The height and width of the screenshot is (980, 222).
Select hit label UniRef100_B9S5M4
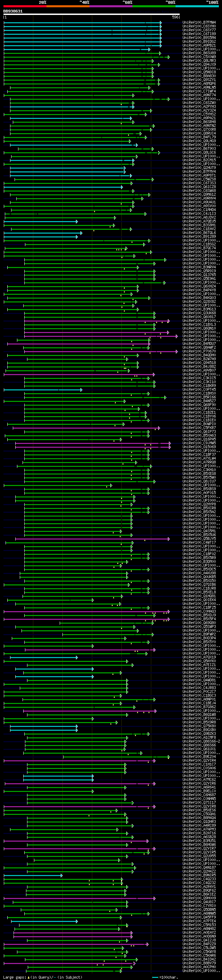[x=199, y=38]
